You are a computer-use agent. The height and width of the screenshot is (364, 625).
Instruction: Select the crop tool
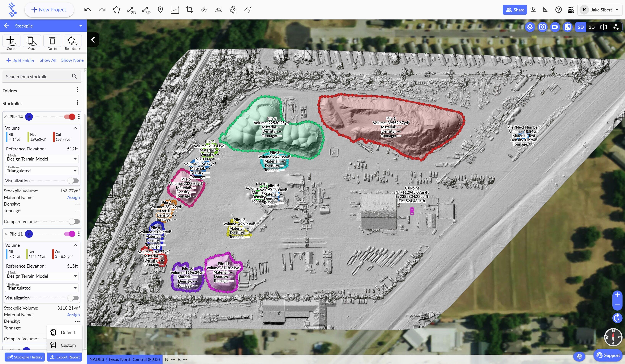189,10
